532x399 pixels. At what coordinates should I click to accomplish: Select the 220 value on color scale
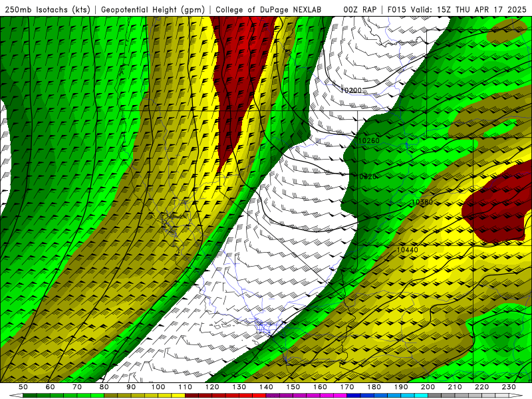click(481, 387)
